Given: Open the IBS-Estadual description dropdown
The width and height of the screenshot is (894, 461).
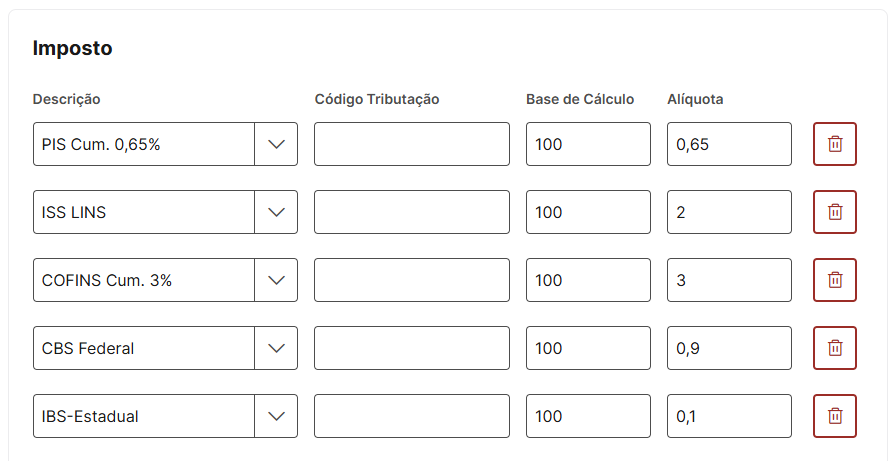Looking at the screenshot, I should pos(276,416).
